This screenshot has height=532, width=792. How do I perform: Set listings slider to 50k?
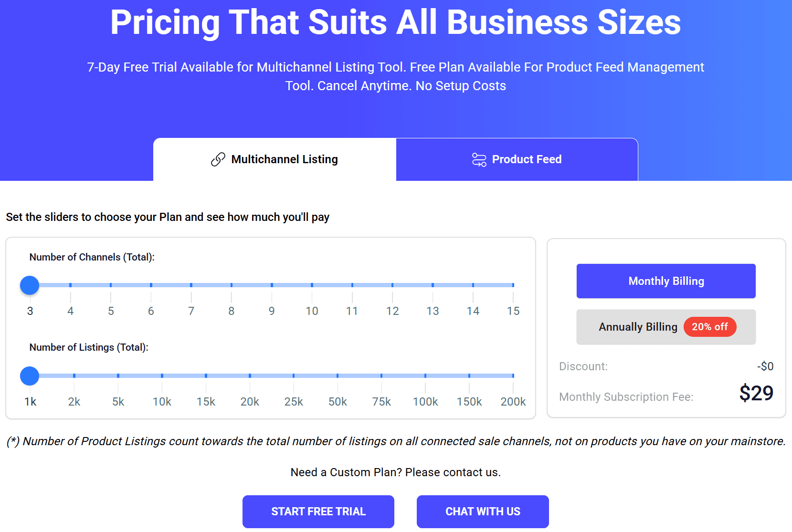coord(338,376)
